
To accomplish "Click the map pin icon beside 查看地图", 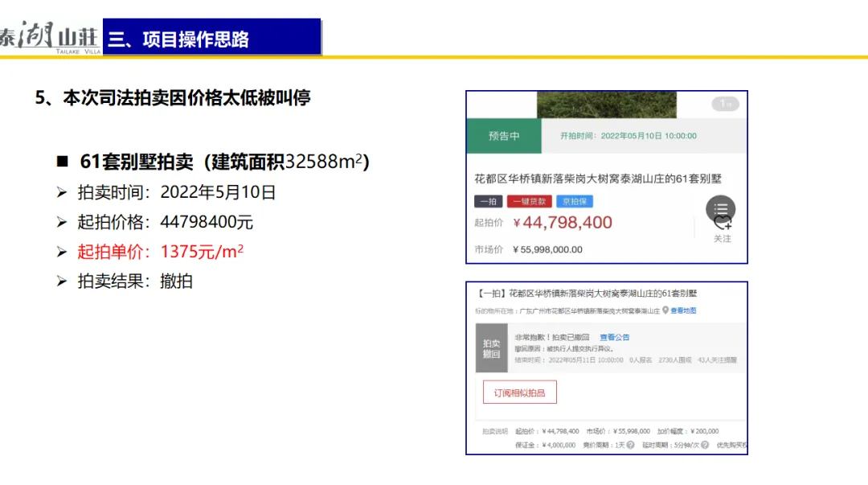I will pos(665,310).
